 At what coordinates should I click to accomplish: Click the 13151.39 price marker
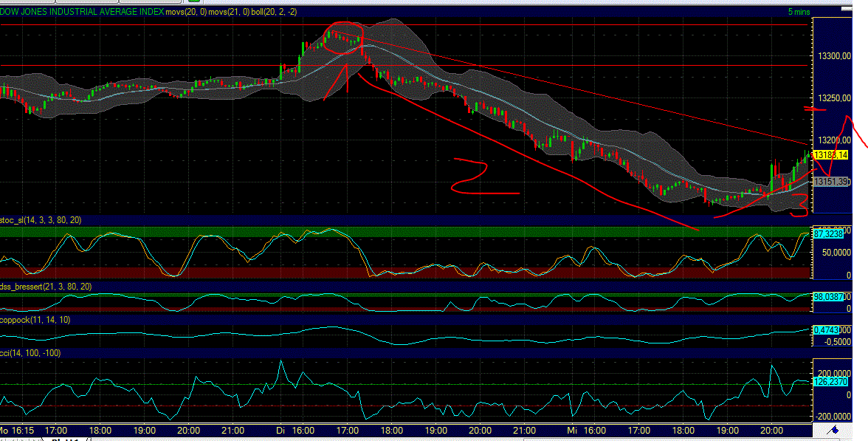pyautogui.click(x=832, y=183)
